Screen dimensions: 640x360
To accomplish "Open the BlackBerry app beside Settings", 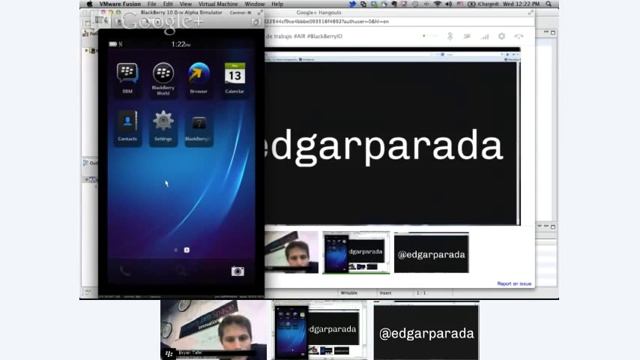I will coord(199,128).
